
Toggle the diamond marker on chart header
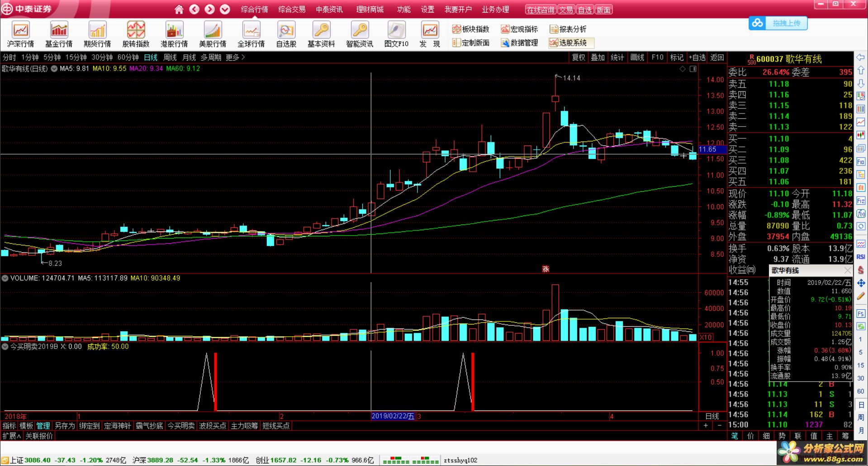point(683,69)
